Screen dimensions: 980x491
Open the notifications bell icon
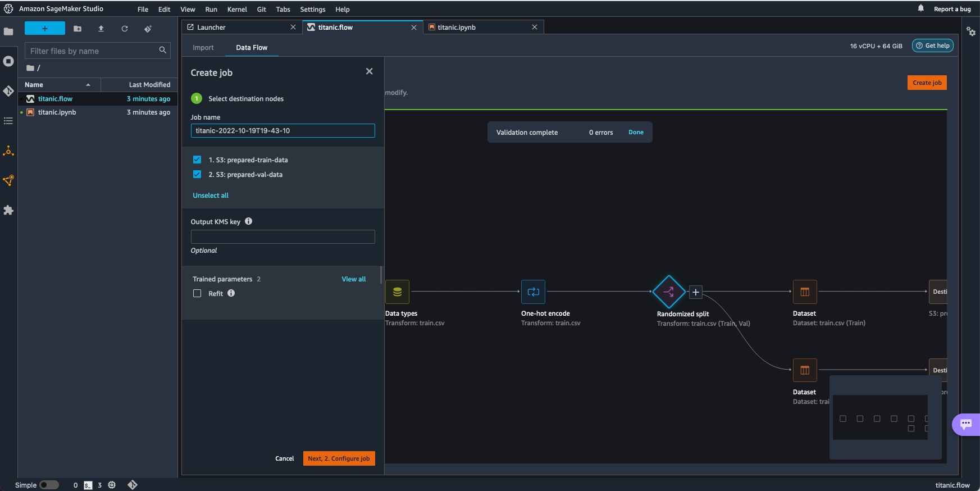pyautogui.click(x=920, y=8)
